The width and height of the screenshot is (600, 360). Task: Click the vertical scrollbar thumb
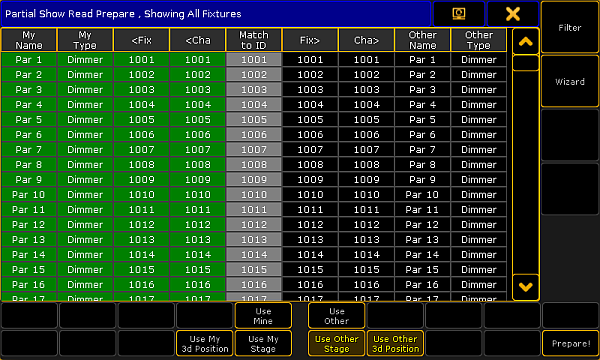[526, 63]
